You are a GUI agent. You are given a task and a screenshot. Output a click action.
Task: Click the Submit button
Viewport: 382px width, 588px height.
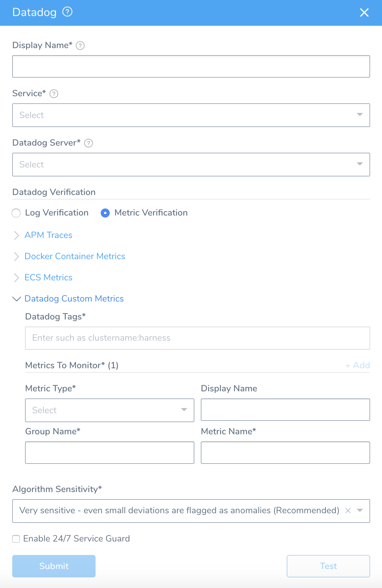(x=54, y=566)
